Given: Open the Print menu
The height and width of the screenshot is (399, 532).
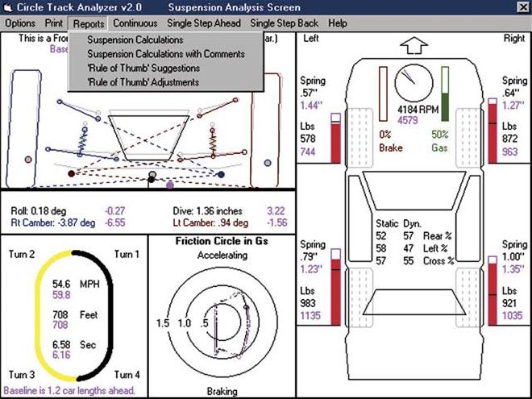Looking at the screenshot, I should pyautogui.click(x=54, y=23).
